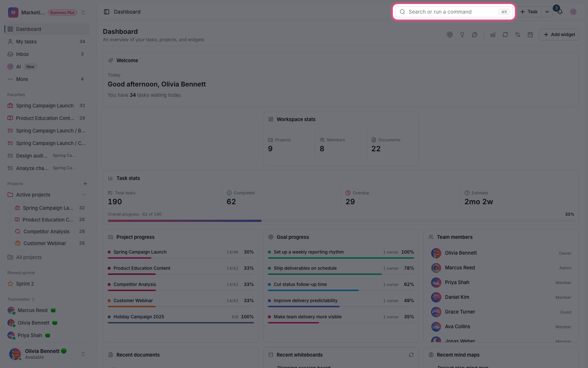Open Design audit favorite task
The height and width of the screenshot is (368, 588).
point(47,156)
